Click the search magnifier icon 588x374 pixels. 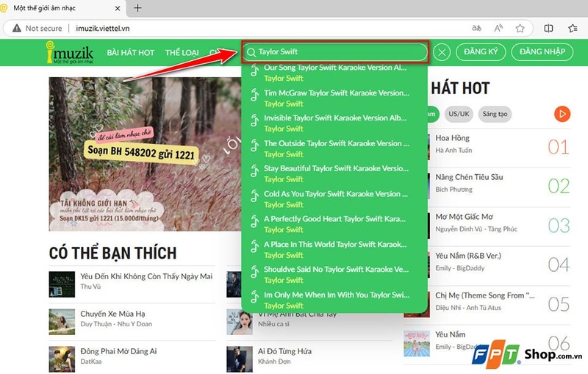[251, 52]
